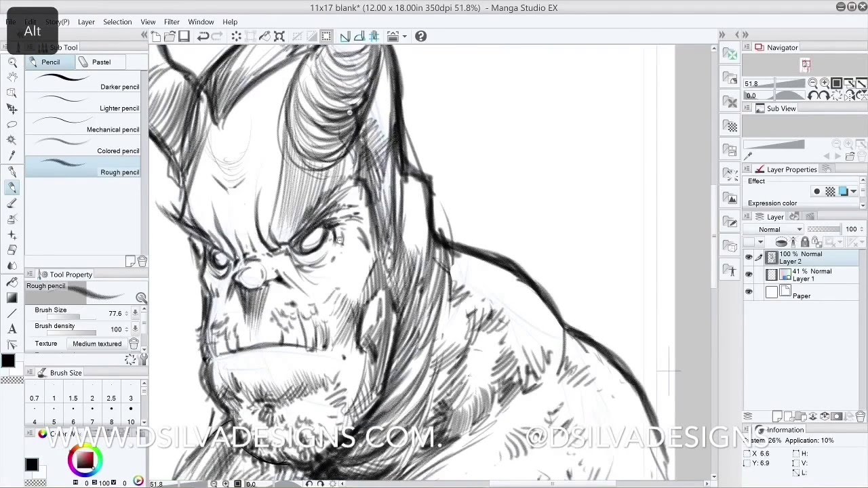
Task: Choose the Text tool
Action: (12, 329)
